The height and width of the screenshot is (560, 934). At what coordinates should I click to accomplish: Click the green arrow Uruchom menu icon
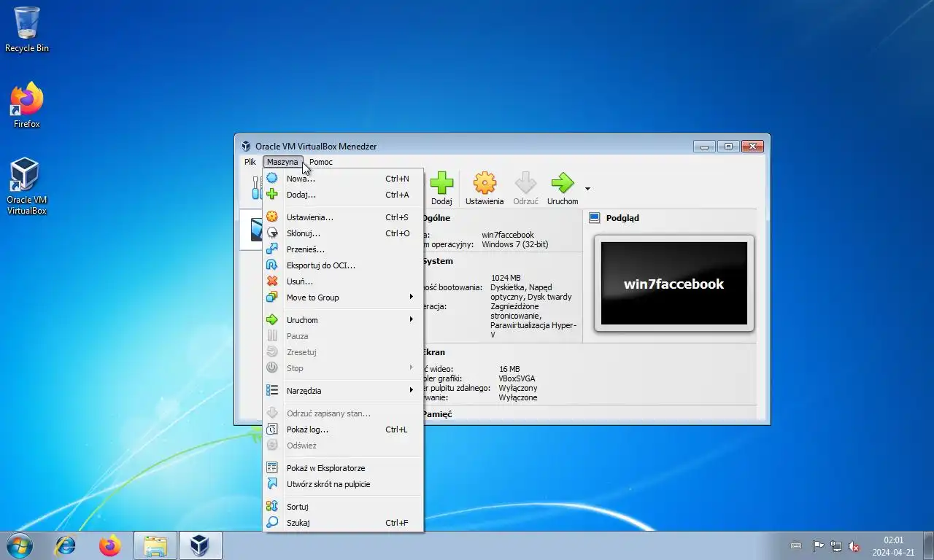(272, 320)
